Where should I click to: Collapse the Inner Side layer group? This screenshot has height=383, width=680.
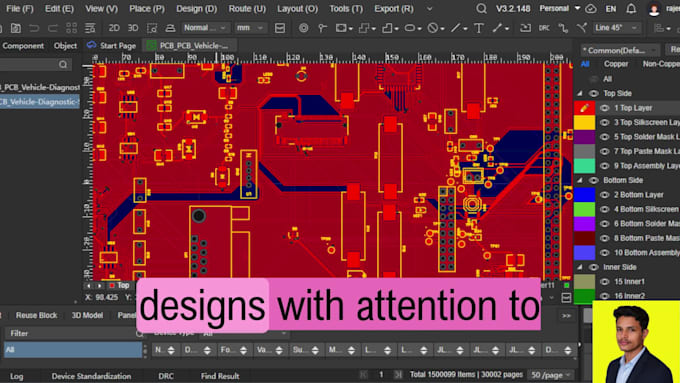click(x=580, y=267)
